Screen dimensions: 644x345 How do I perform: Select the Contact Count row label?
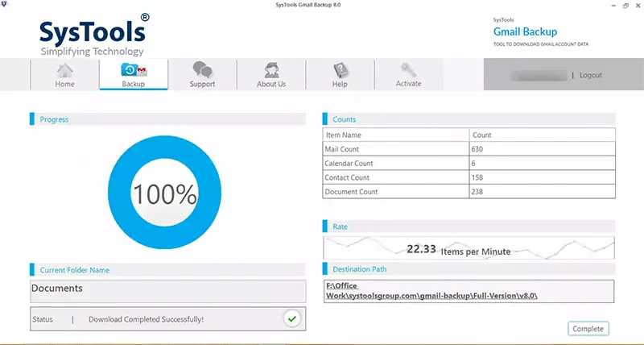point(347,177)
